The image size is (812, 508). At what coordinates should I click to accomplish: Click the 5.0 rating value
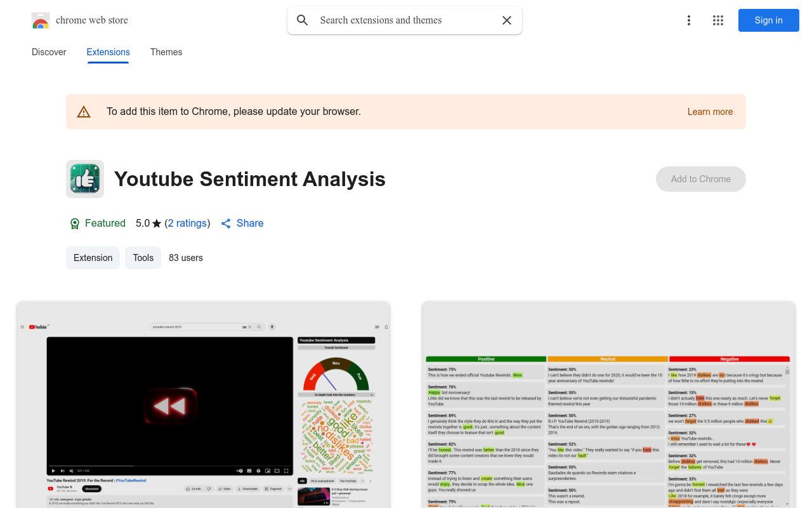(143, 224)
